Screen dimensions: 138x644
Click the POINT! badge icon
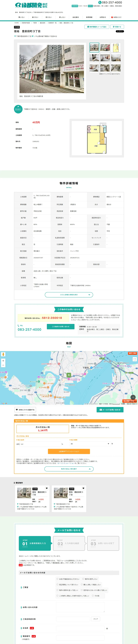tap(18, 109)
